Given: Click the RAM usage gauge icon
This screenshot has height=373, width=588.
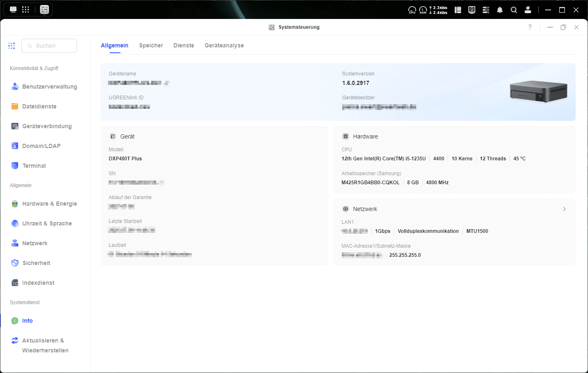Looking at the screenshot, I should click(423, 10).
